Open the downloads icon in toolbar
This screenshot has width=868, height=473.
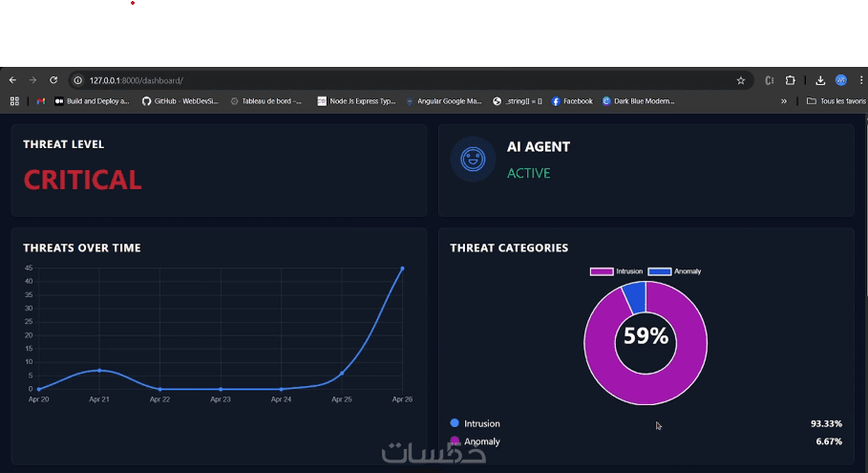tap(820, 81)
